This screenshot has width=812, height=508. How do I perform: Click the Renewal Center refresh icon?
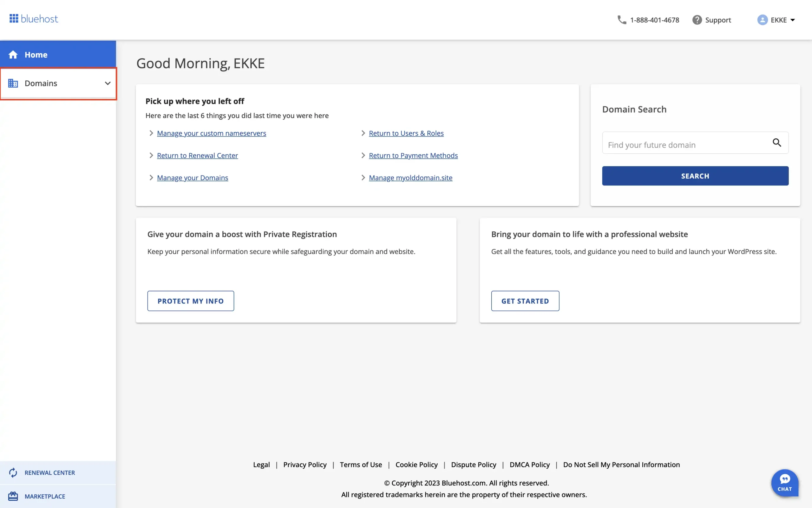tap(13, 473)
